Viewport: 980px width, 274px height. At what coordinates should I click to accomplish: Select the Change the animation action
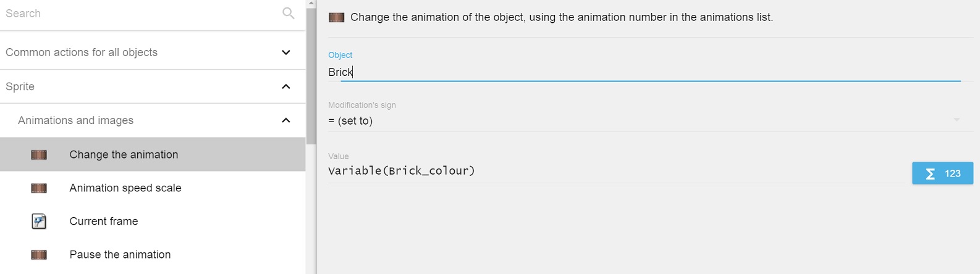point(124,155)
